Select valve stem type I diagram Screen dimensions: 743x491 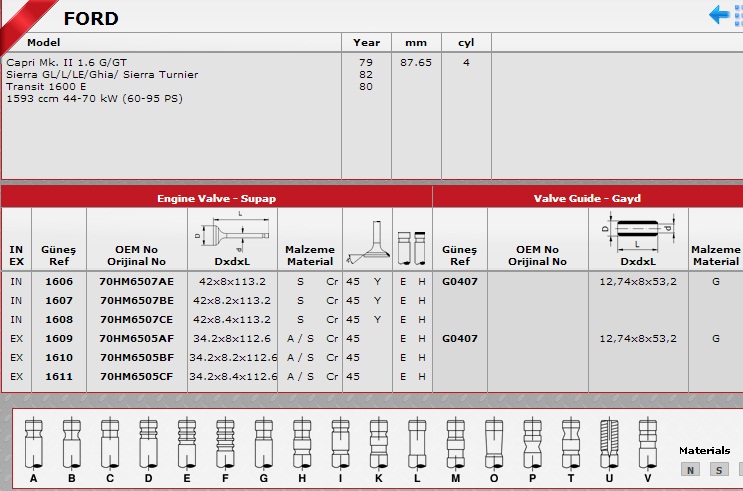click(x=340, y=444)
